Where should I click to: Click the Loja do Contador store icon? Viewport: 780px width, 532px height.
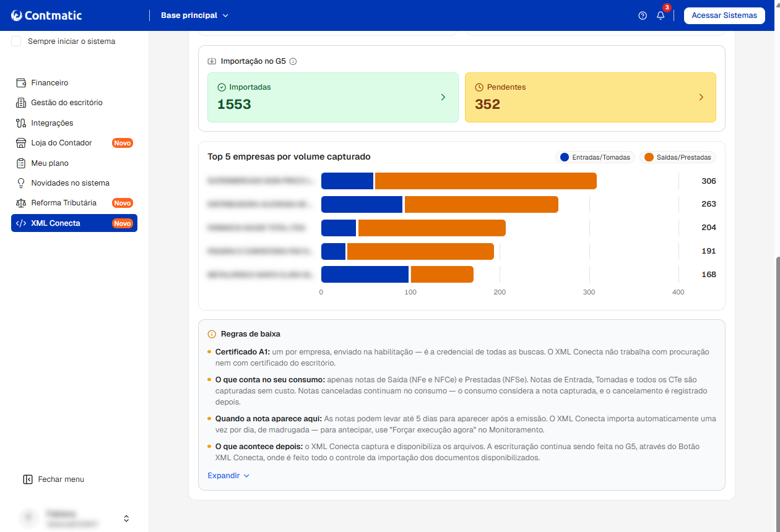point(20,143)
